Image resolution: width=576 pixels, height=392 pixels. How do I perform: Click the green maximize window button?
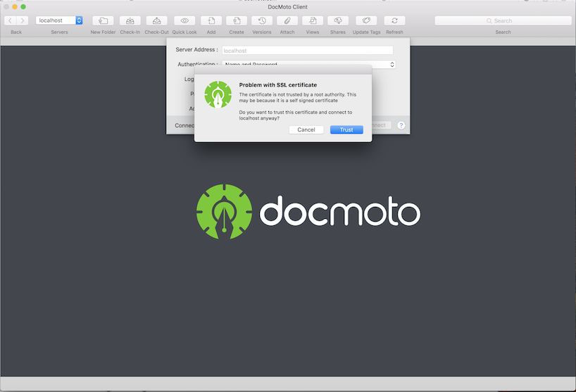coord(23,6)
